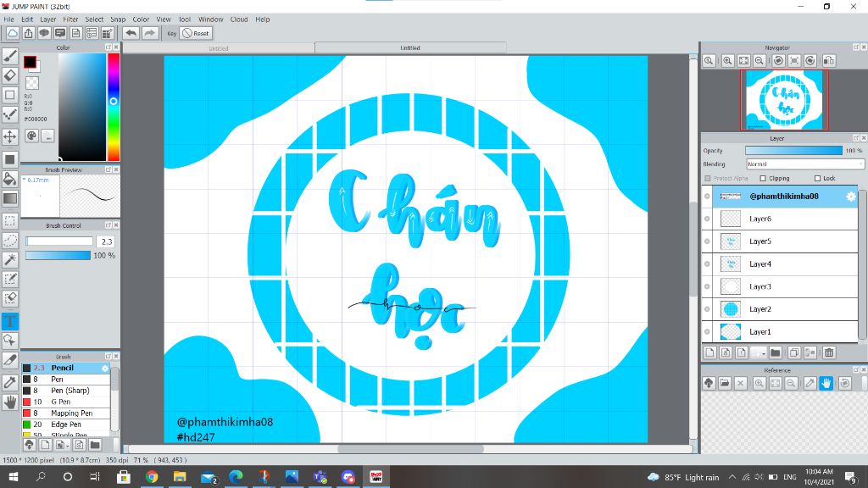Screen dimensions: 868x488
Task: Click the foreground black color swatch
Action: [x=30, y=62]
